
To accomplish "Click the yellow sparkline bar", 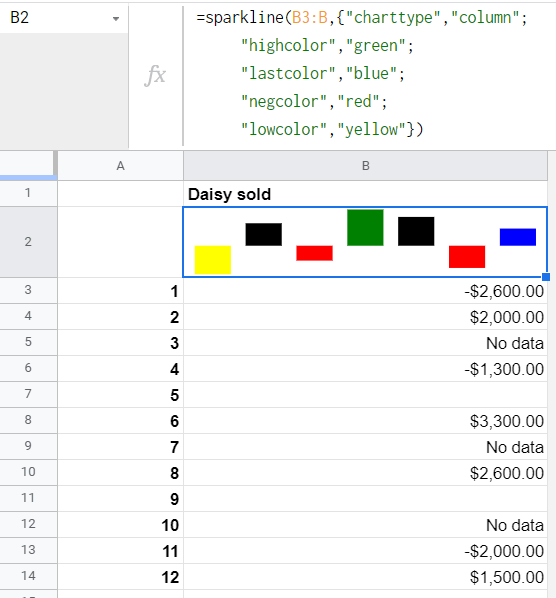I will click(x=213, y=260).
